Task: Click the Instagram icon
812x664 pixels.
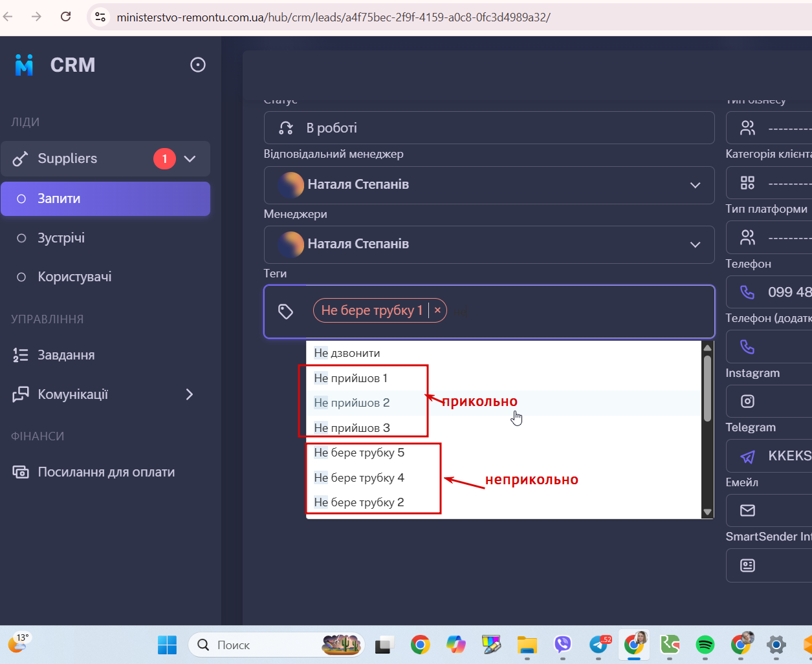Action: coord(748,402)
